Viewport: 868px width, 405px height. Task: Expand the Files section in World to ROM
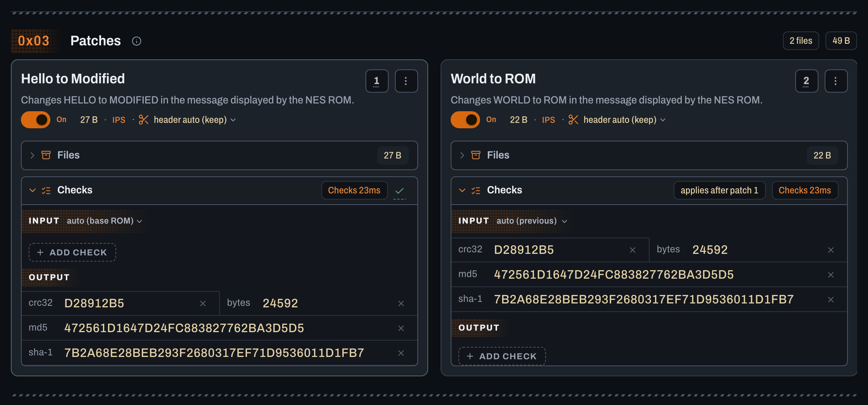tap(649, 155)
